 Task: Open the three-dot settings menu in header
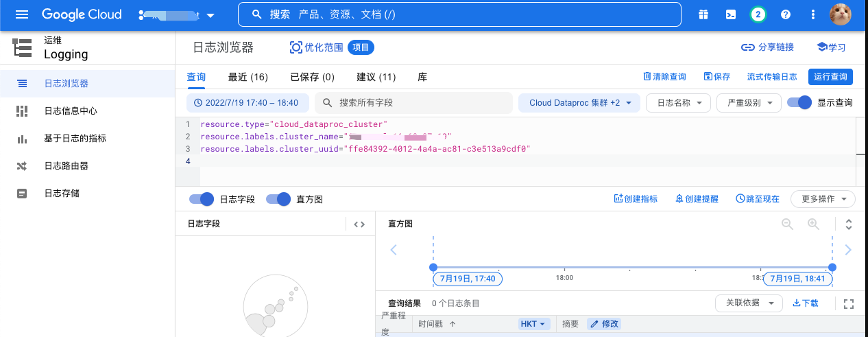pyautogui.click(x=813, y=14)
